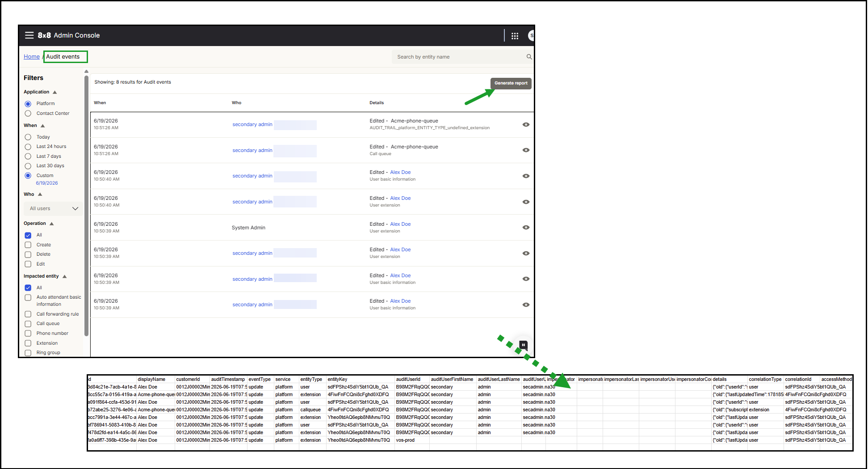Click the Details column header
Screen dimensions: 868x469
(377, 103)
